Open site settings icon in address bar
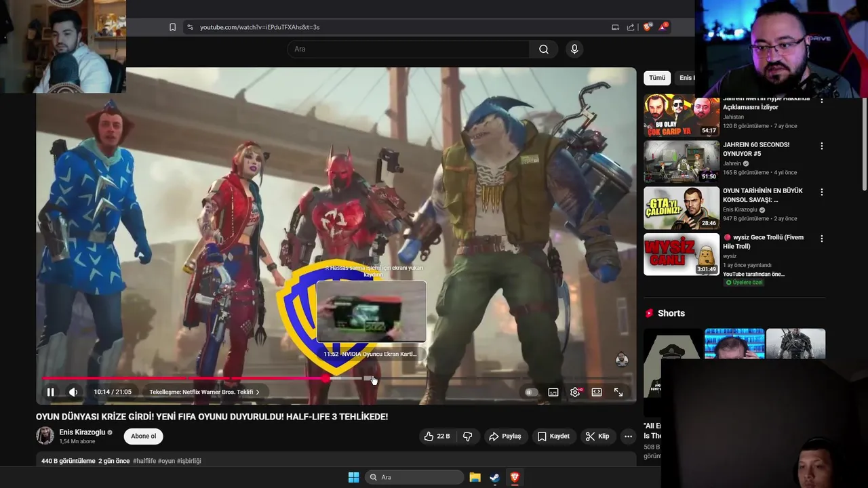 pyautogui.click(x=190, y=27)
